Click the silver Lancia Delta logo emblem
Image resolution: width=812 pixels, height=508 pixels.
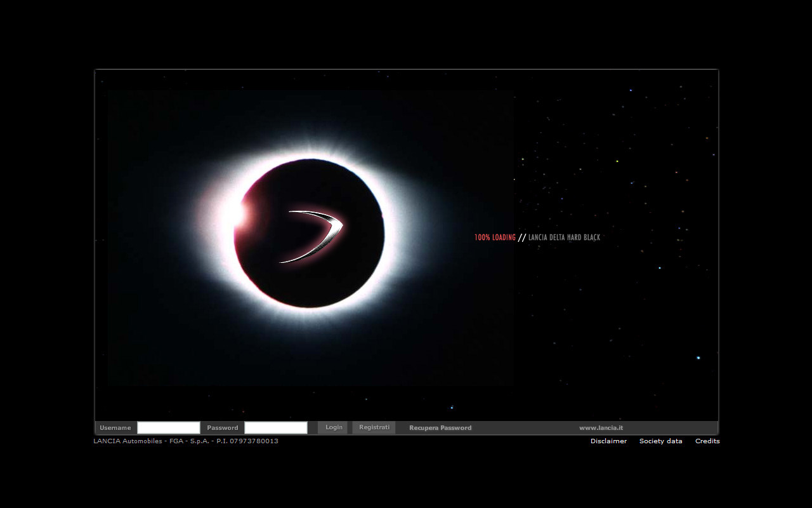(x=312, y=236)
